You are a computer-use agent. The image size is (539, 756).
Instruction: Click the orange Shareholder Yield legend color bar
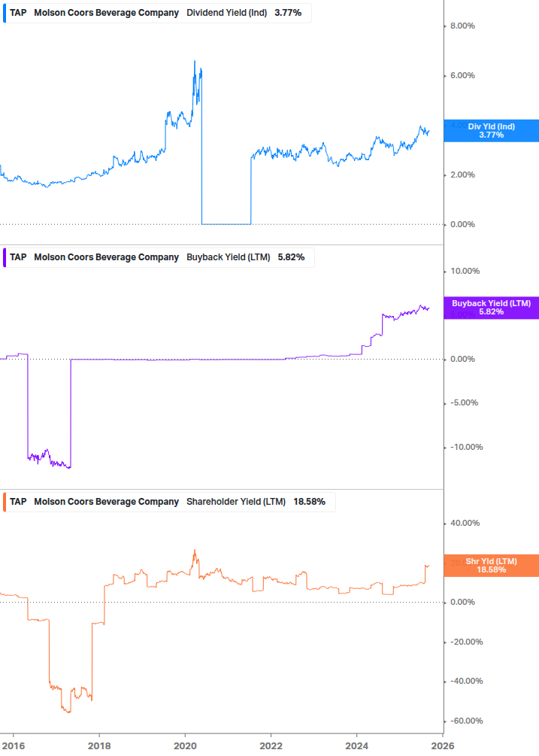click(5, 502)
